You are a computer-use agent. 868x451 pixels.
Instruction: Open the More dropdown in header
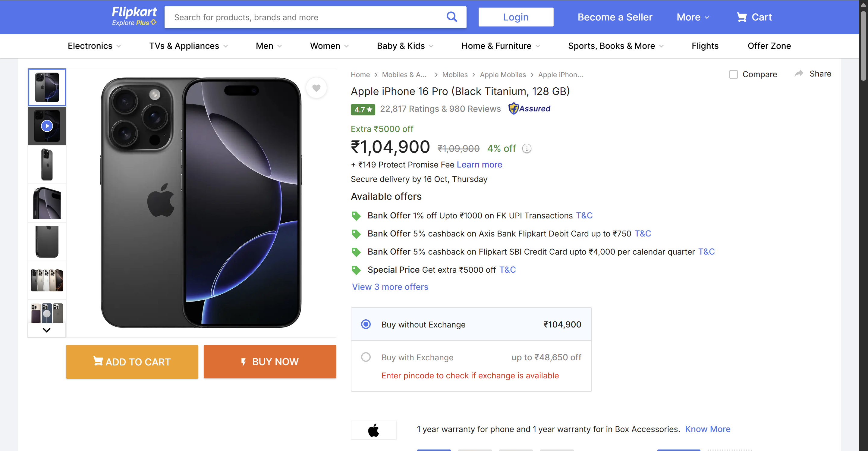(x=692, y=17)
